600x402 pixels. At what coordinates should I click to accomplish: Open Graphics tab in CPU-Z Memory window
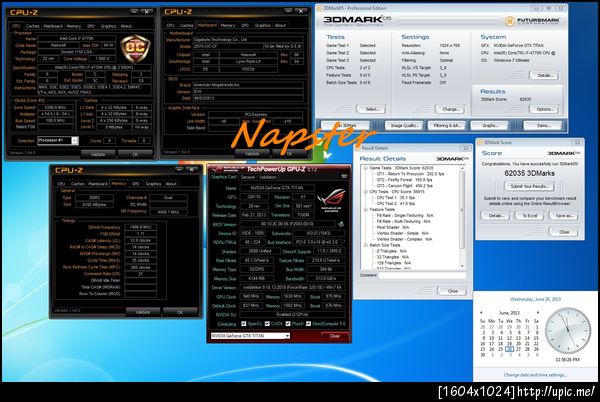coord(153,184)
